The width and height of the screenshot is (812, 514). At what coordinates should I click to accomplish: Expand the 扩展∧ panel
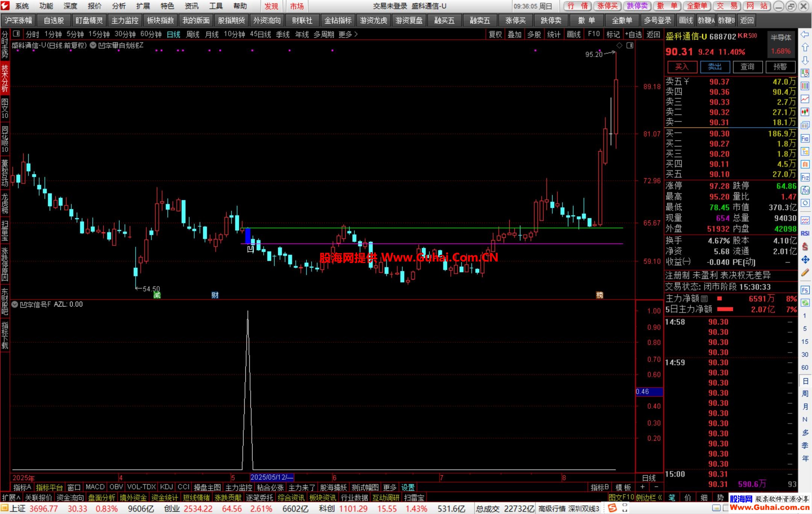(11, 497)
